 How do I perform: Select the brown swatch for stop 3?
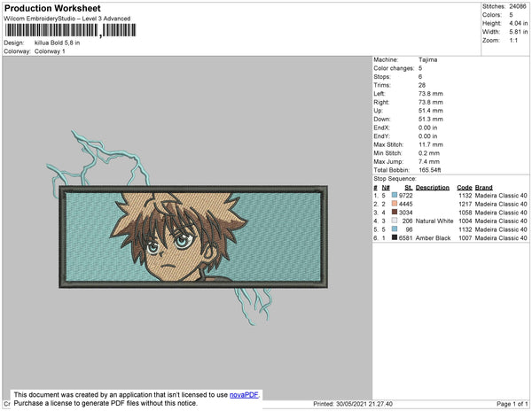coord(395,212)
